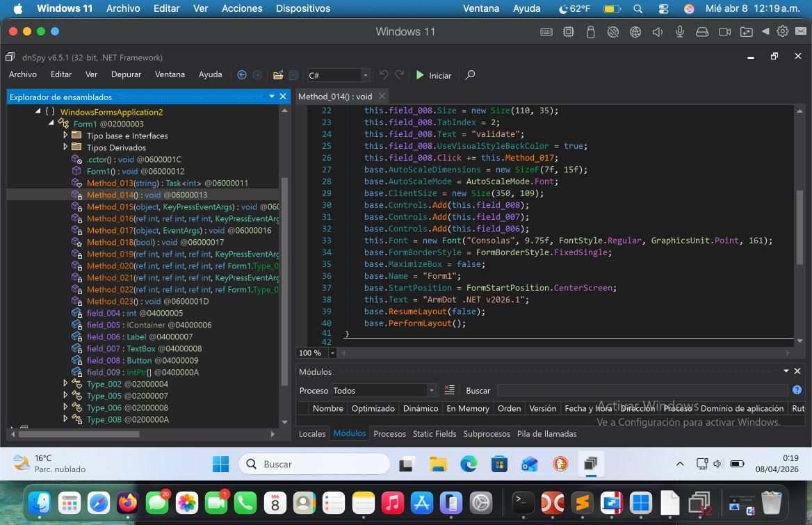The height and width of the screenshot is (525, 812).
Task: Click the help icon in Módulos panel
Action: coord(797,390)
